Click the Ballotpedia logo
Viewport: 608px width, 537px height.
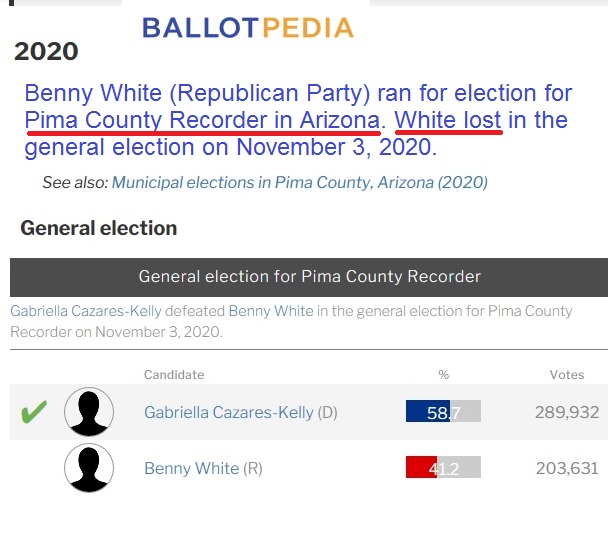(x=248, y=28)
